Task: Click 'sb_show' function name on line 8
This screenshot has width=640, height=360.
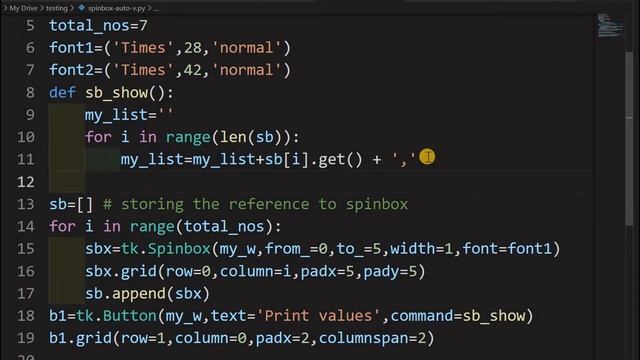Action: (x=116, y=93)
